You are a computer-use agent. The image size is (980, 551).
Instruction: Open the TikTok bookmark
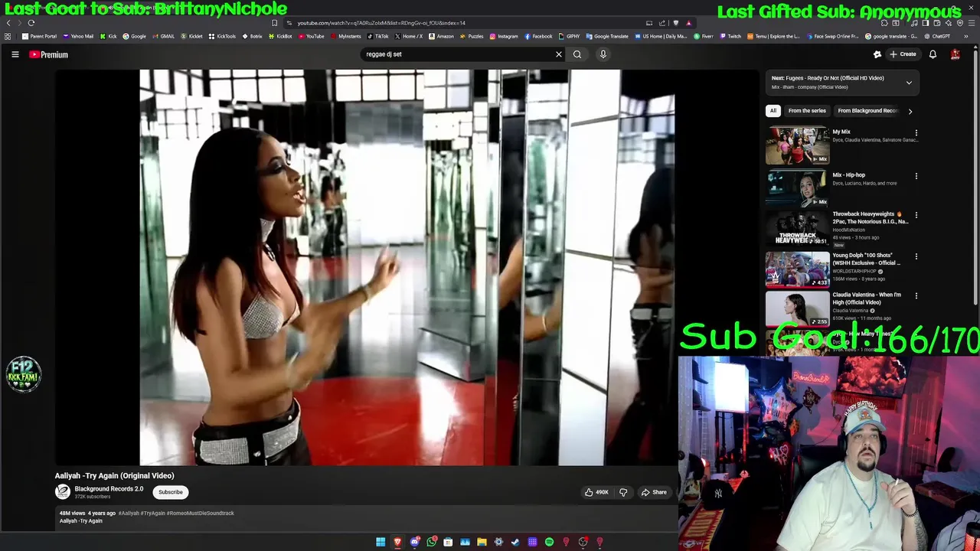(377, 36)
